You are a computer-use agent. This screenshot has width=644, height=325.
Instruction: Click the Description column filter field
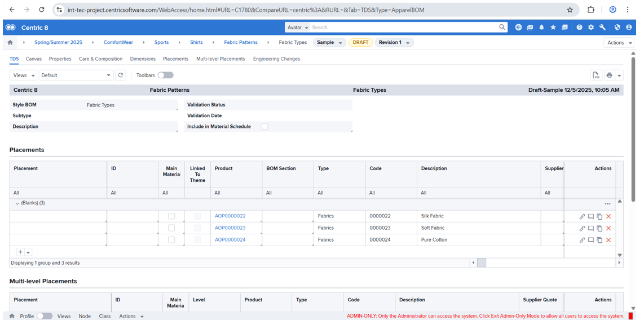[x=478, y=193]
